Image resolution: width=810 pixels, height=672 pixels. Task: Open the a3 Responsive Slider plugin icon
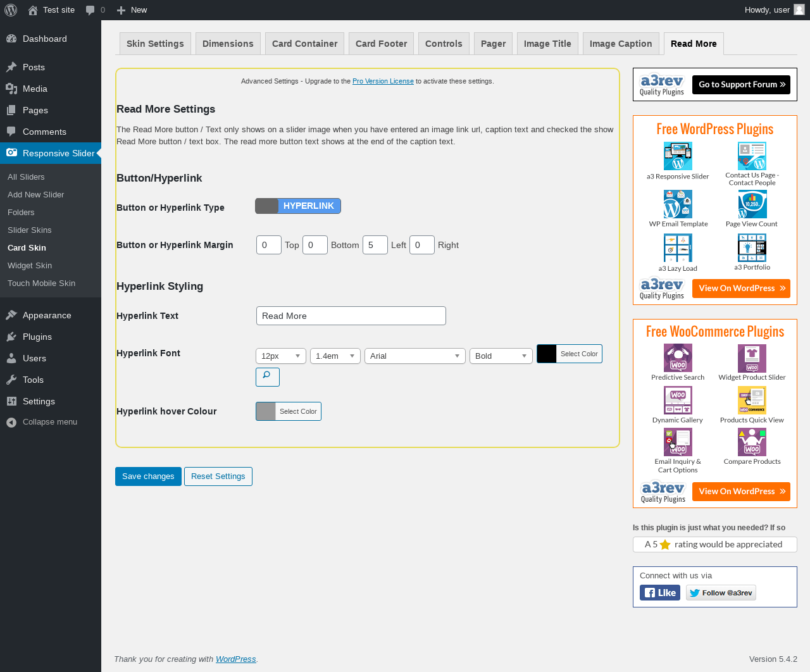click(678, 156)
